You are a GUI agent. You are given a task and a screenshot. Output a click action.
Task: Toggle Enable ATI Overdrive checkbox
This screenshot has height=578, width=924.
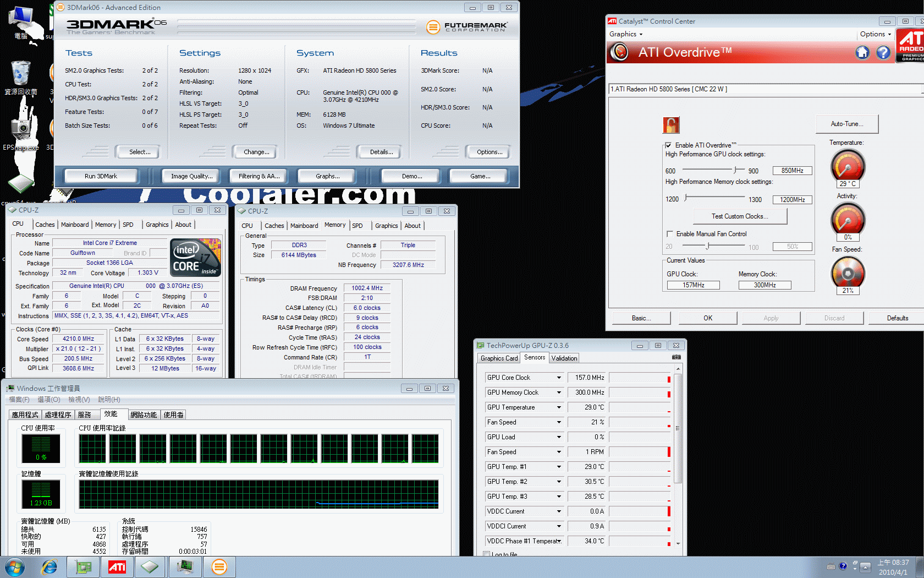pyautogui.click(x=669, y=145)
